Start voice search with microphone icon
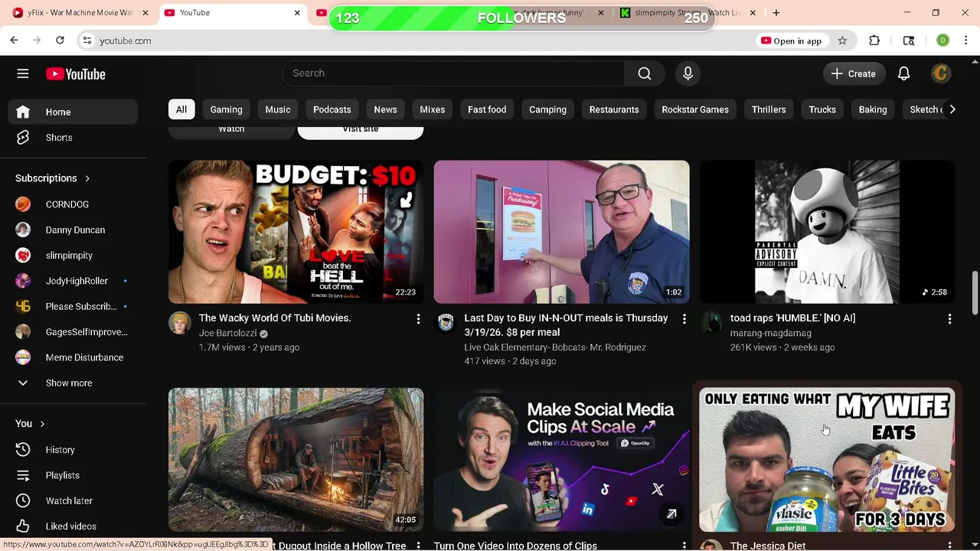Image resolution: width=980 pixels, height=551 pixels. coord(688,73)
